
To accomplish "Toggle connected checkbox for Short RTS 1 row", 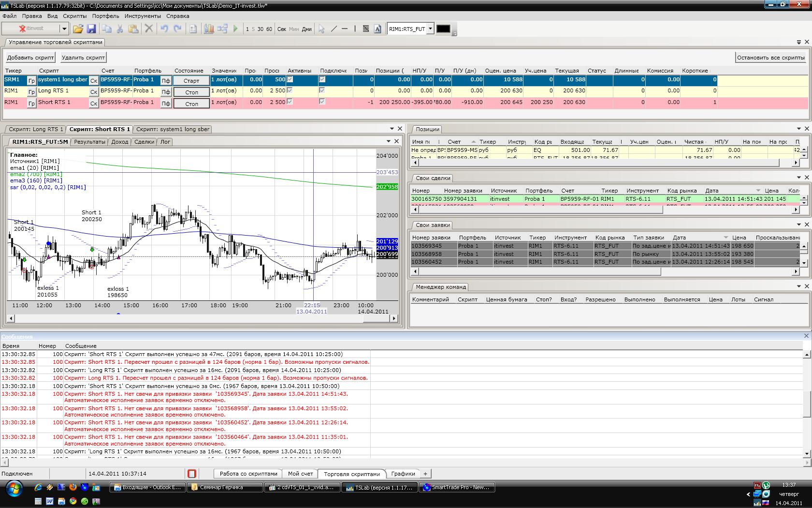I will (x=322, y=102).
